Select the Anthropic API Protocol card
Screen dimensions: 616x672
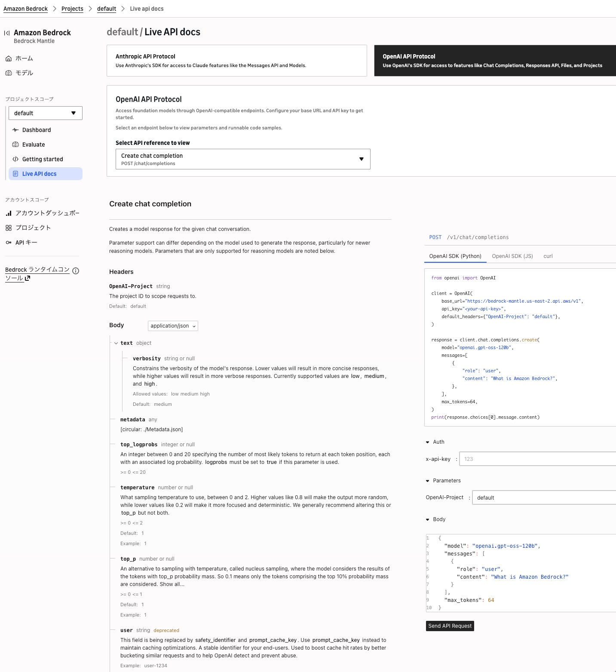(x=237, y=61)
